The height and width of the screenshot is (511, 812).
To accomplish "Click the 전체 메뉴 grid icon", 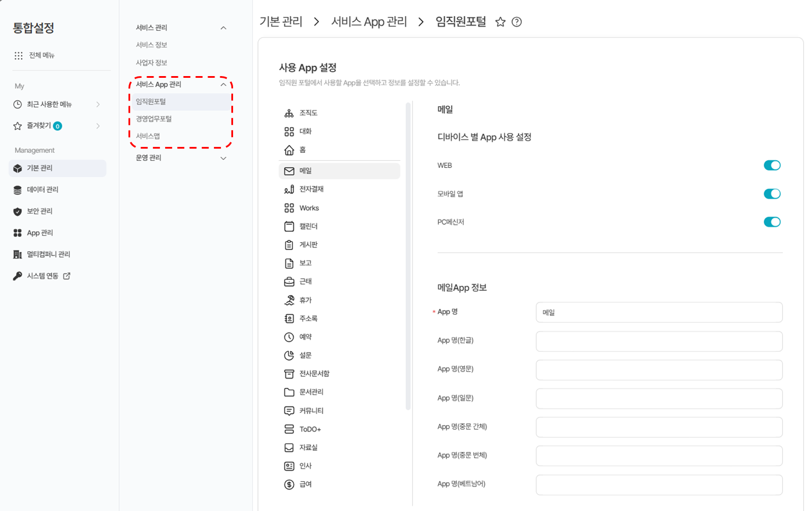I will coord(19,56).
